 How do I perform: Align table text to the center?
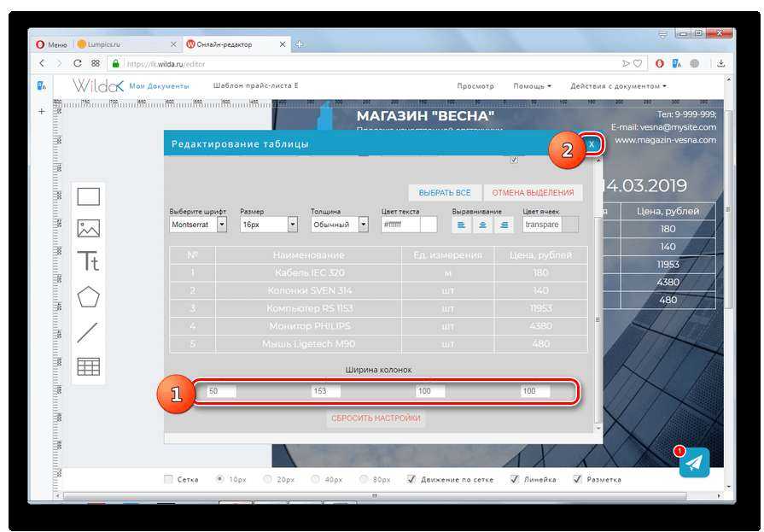[x=483, y=225]
